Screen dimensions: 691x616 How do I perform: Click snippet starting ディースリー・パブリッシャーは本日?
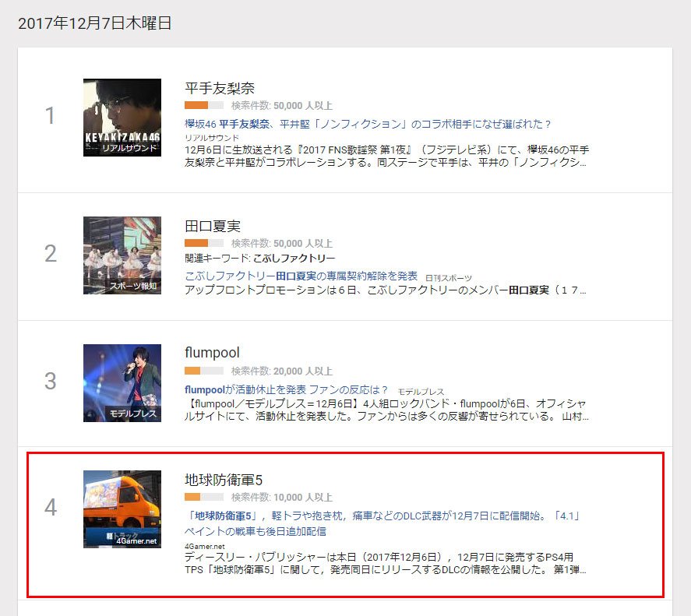click(x=386, y=563)
